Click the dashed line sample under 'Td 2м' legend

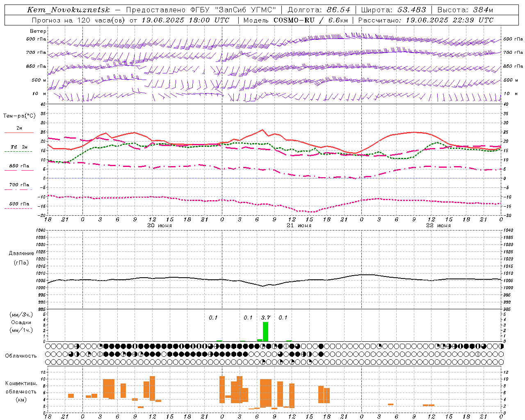pos(18,152)
